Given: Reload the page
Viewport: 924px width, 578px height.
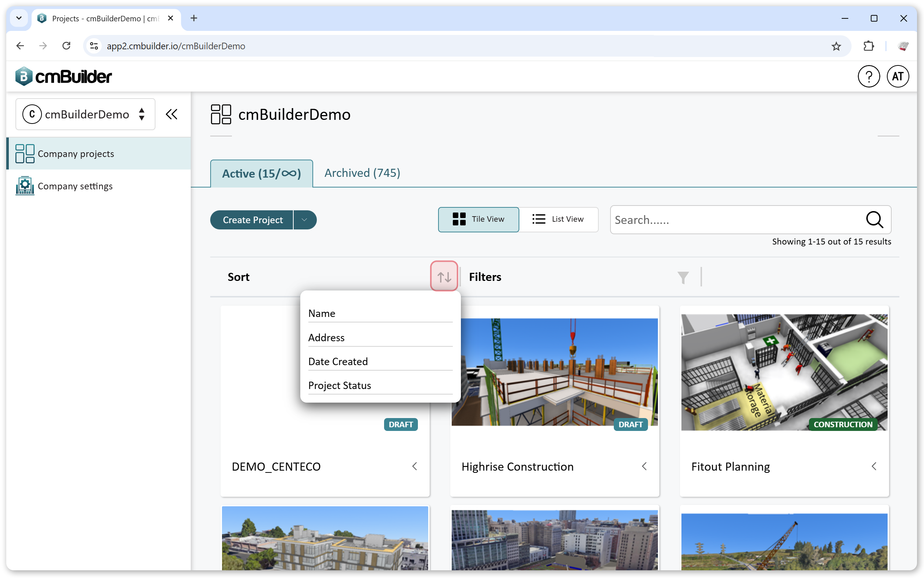Looking at the screenshot, I should point(67,46).
